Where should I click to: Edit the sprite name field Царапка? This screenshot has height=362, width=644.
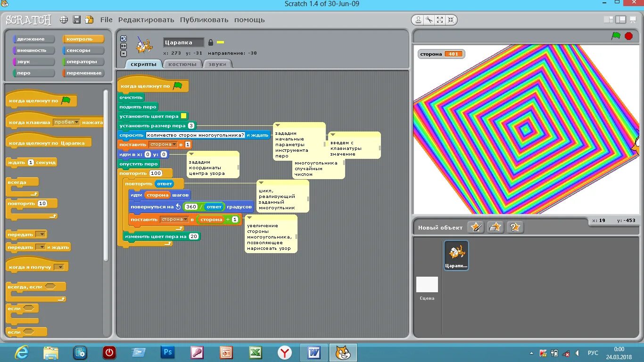click(x=184, y=42)
